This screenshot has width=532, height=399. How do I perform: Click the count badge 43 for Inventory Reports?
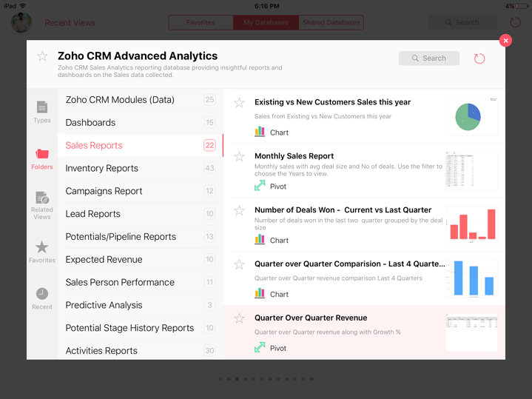pos(209,168)
